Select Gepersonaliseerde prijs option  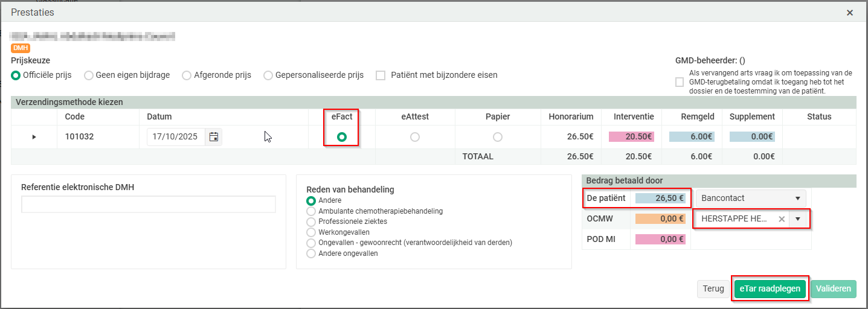tap(268, 75)
